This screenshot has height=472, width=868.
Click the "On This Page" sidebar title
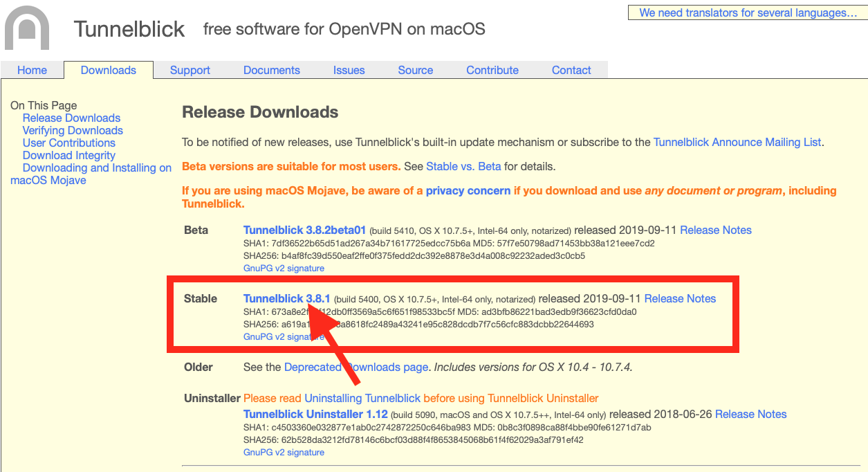click(x=44, y=105)
